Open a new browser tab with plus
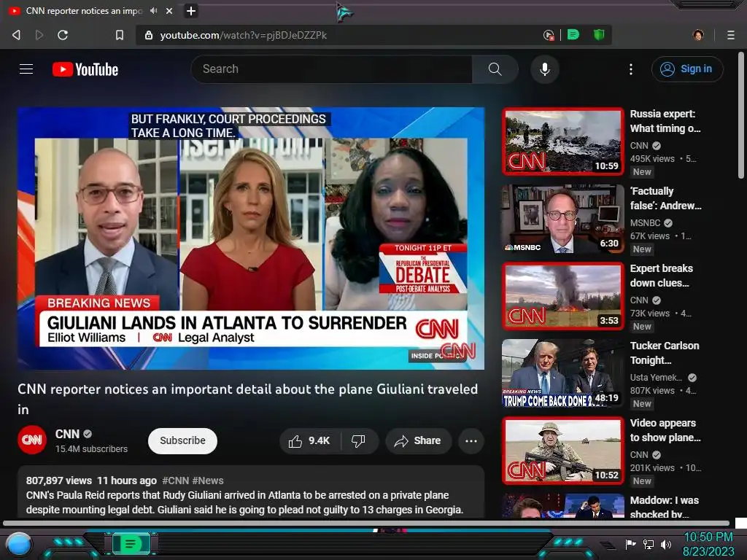Viewport: 747px width, 560px height. [x=191, y=10]
